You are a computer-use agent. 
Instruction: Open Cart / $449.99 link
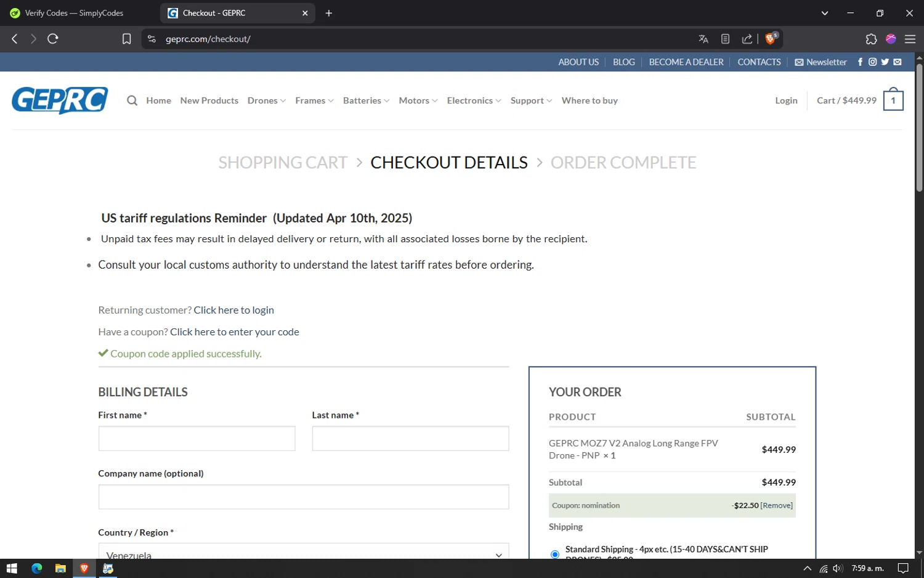coord(846,100)
